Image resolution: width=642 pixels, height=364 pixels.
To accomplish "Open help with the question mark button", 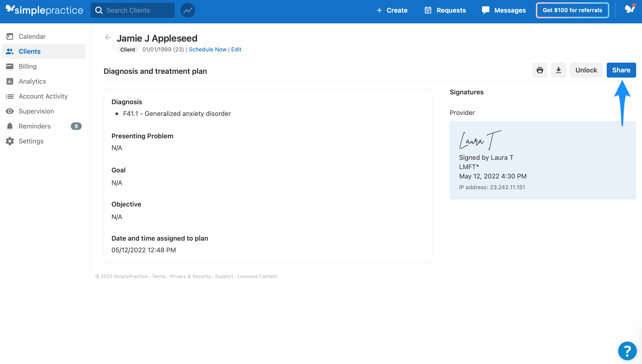I will tap(628, 351).
